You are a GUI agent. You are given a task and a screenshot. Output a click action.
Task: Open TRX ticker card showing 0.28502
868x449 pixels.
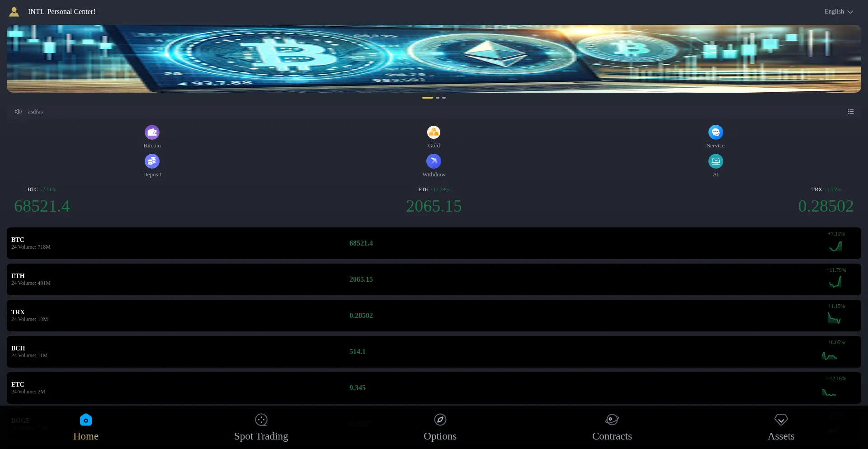point(826,200)
